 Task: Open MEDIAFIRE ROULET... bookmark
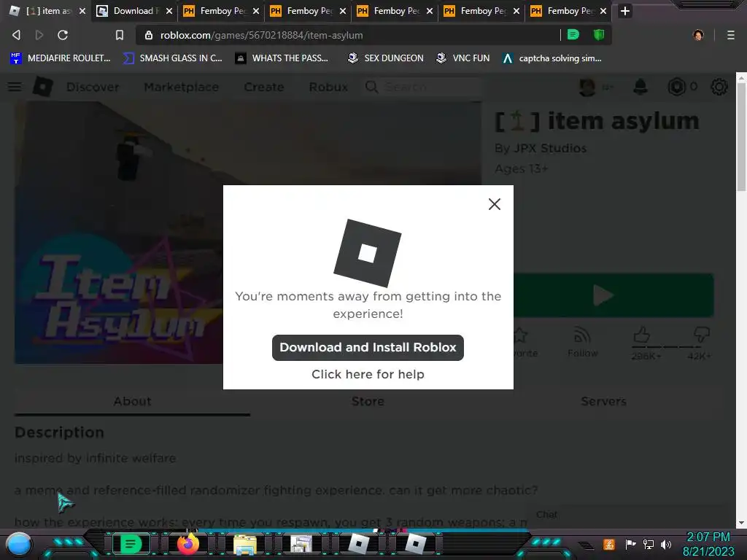60,58
